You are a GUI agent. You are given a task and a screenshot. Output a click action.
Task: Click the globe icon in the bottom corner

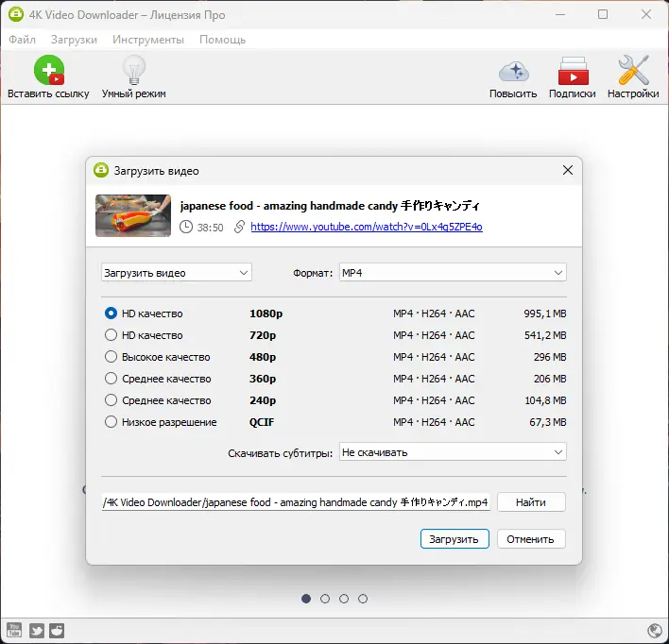pos(655,631)
